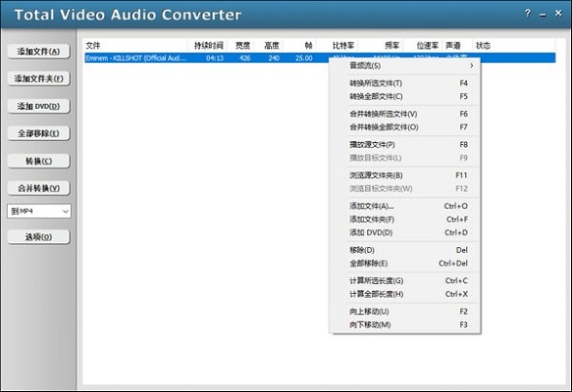Click the 240 height cell
572x392 pixels.
(x=274, y=58)
